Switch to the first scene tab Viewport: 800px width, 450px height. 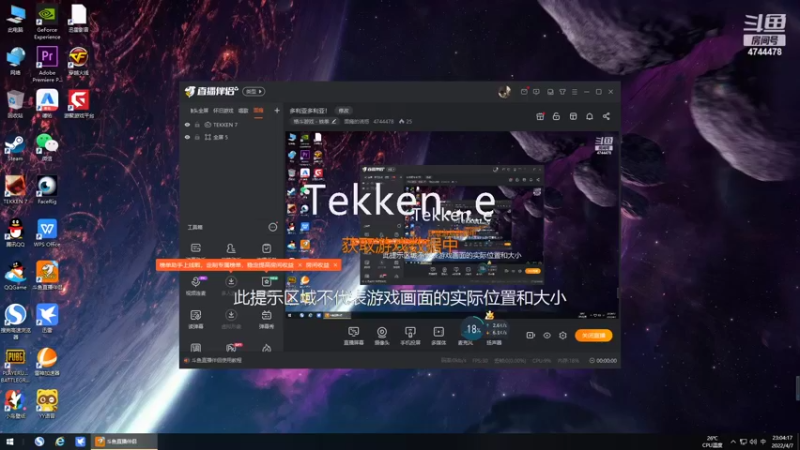coord(199,111)
